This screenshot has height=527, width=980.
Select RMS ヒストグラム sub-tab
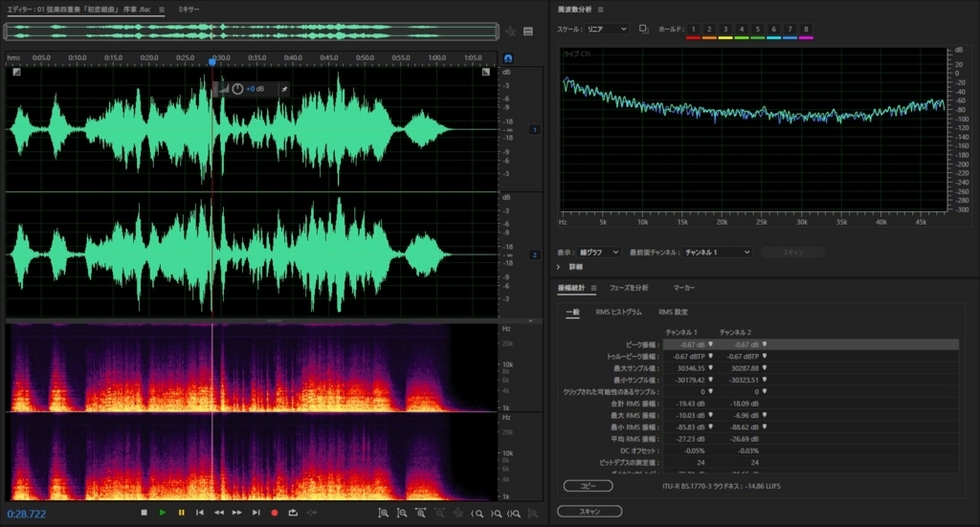pyautogui.click(x=619, y=312)
